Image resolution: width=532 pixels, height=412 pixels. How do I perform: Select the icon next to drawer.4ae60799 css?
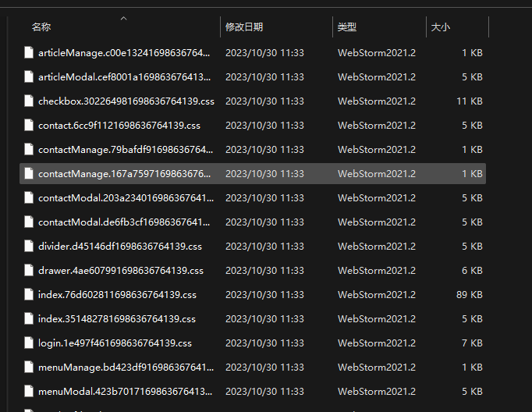click(x=29, y=271)
